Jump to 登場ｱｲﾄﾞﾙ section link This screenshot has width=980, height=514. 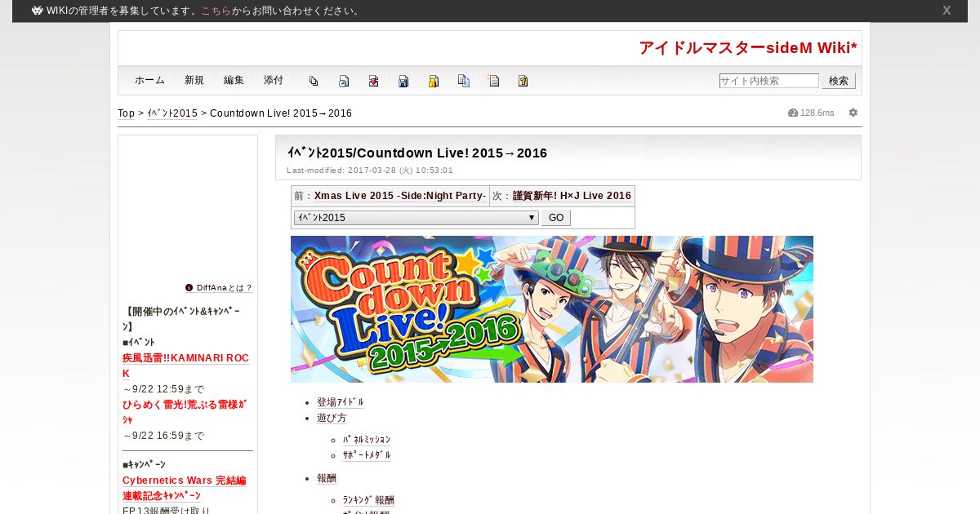(x=341, y=402)
